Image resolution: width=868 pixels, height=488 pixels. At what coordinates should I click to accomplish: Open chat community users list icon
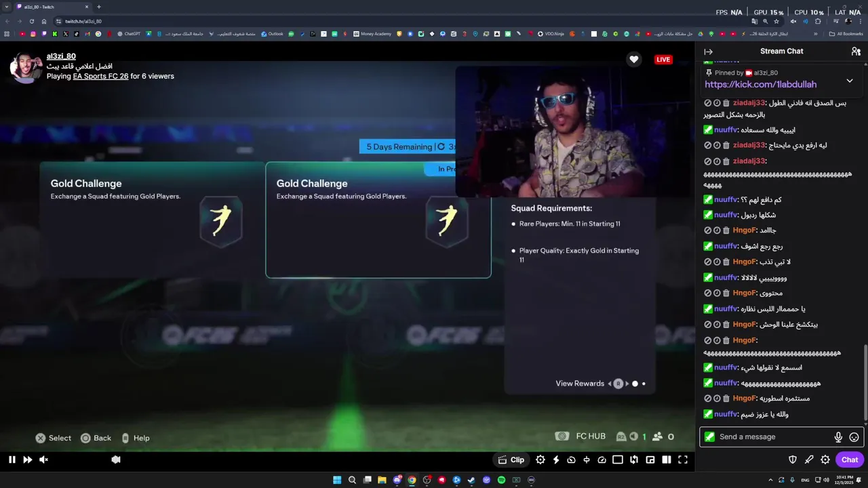pos(856,52)
